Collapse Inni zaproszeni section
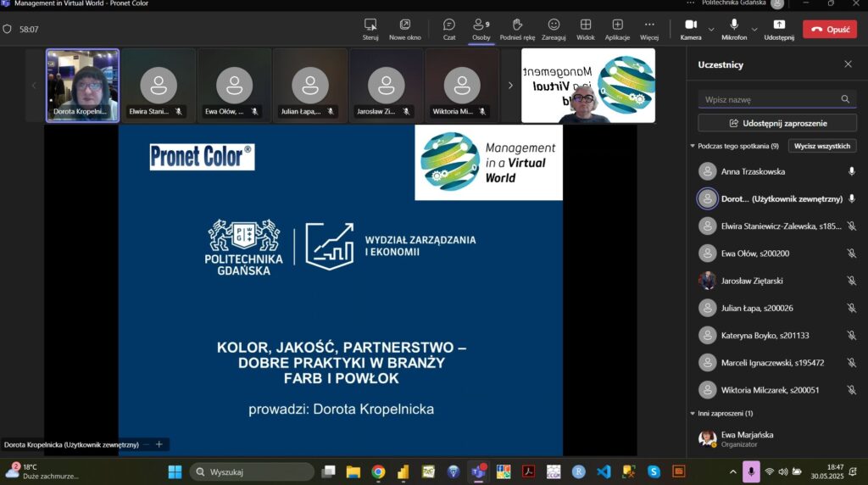 click(693, 414)
